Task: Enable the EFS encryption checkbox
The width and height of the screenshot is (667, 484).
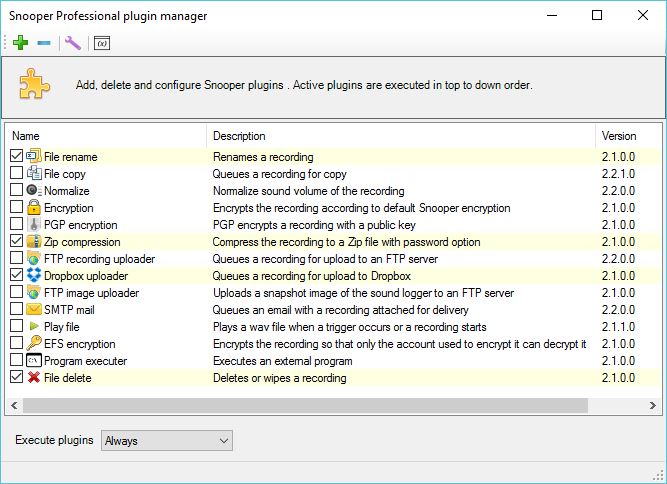Action: click(x=16, y=343)
